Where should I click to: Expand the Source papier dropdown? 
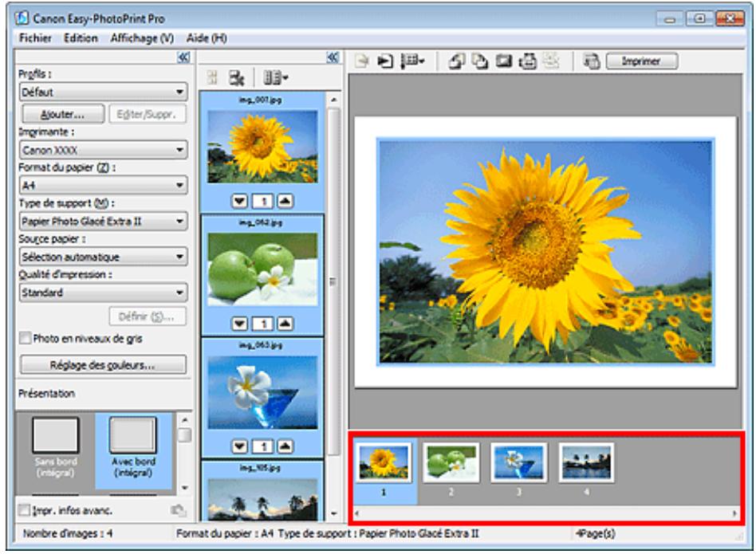click(103, 257)
